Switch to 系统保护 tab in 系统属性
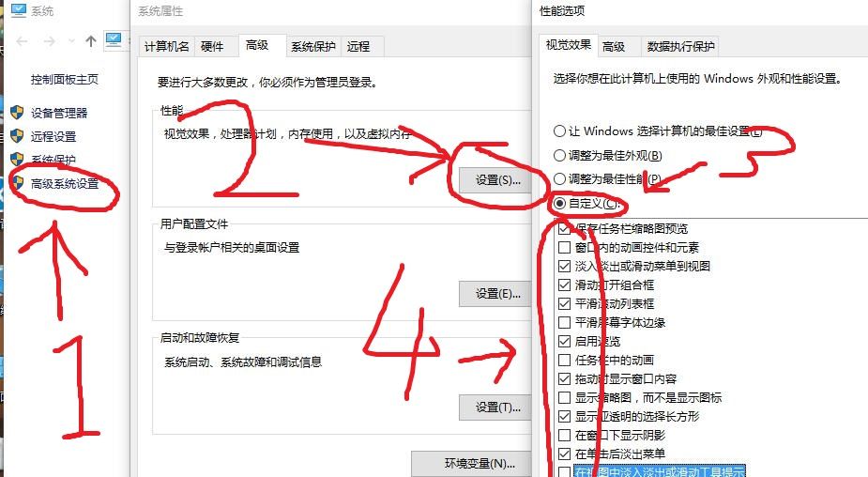 (313, 47)
